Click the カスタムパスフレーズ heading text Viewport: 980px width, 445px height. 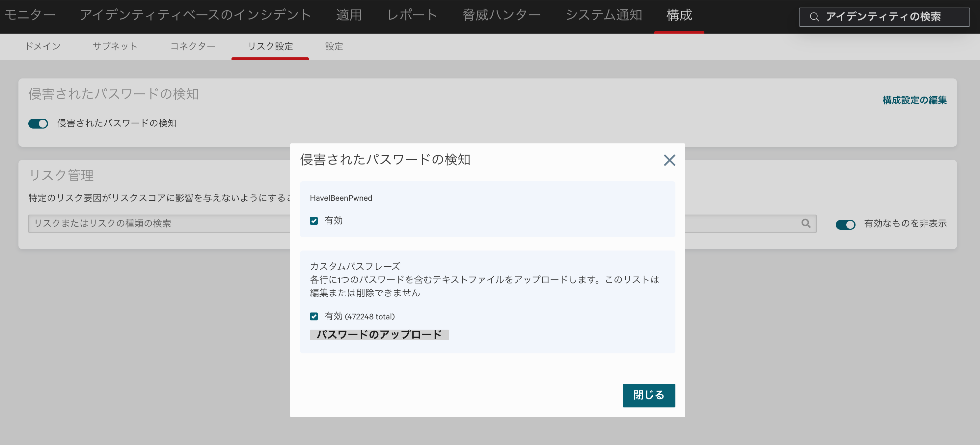(355, 266)
